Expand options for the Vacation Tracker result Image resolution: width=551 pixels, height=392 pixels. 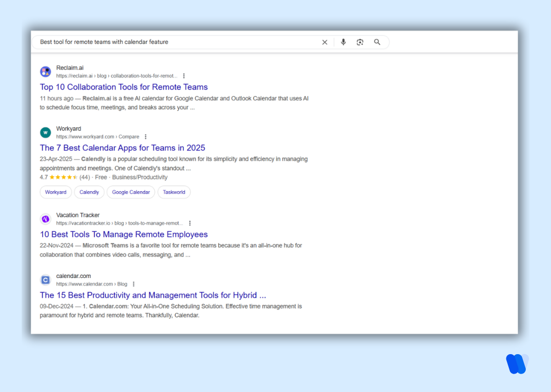(x=190, y=223)
